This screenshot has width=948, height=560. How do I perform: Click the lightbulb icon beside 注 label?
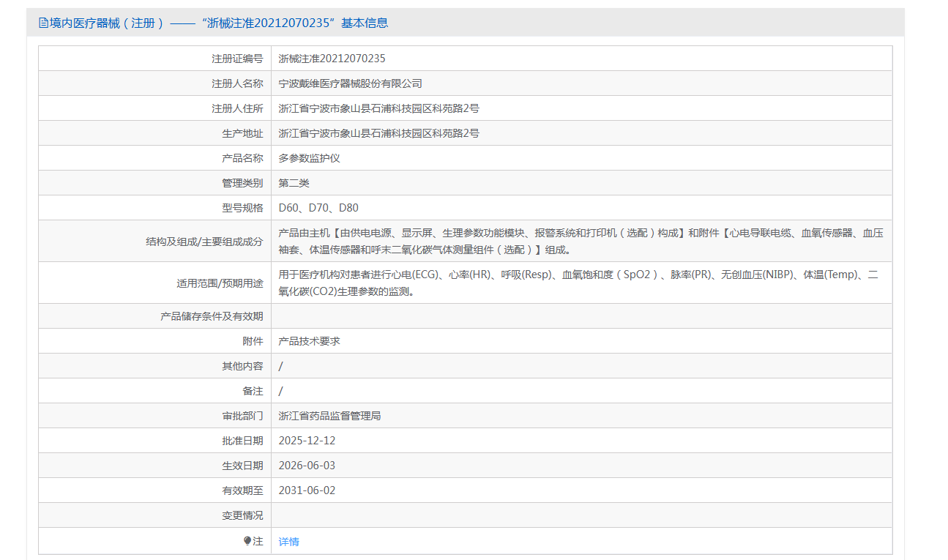(x=247, y=541)
